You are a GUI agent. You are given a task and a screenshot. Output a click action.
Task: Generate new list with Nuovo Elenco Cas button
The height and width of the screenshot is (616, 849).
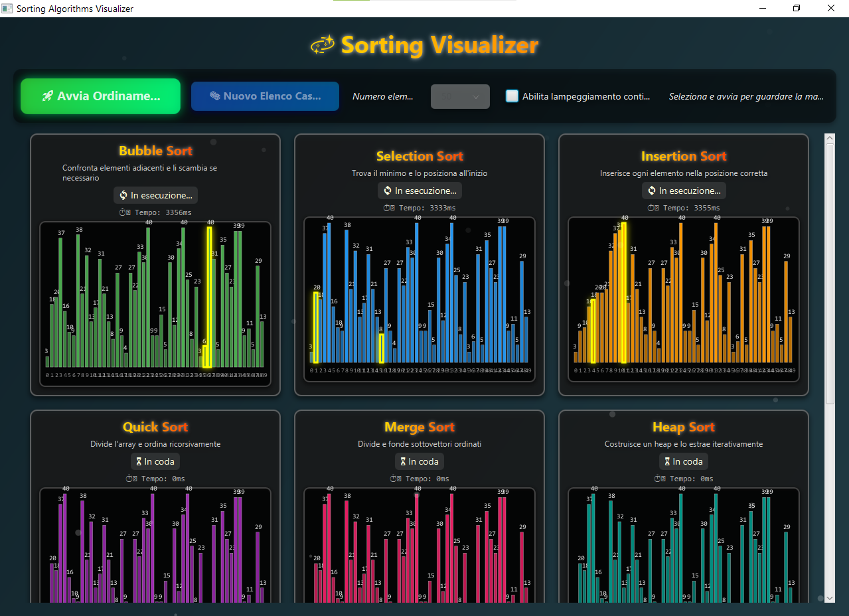click(265, 96)
